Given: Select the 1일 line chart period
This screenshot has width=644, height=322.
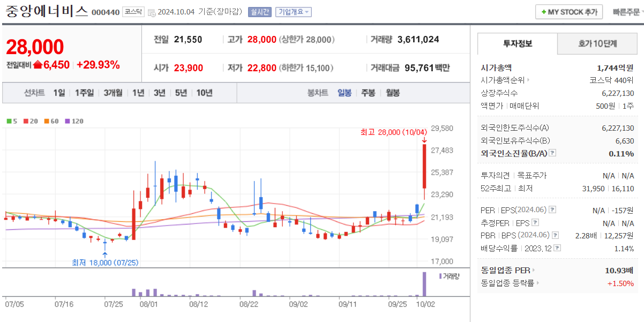Looking at the screenshot, I should pyautogui.click(x=59, y=93).
